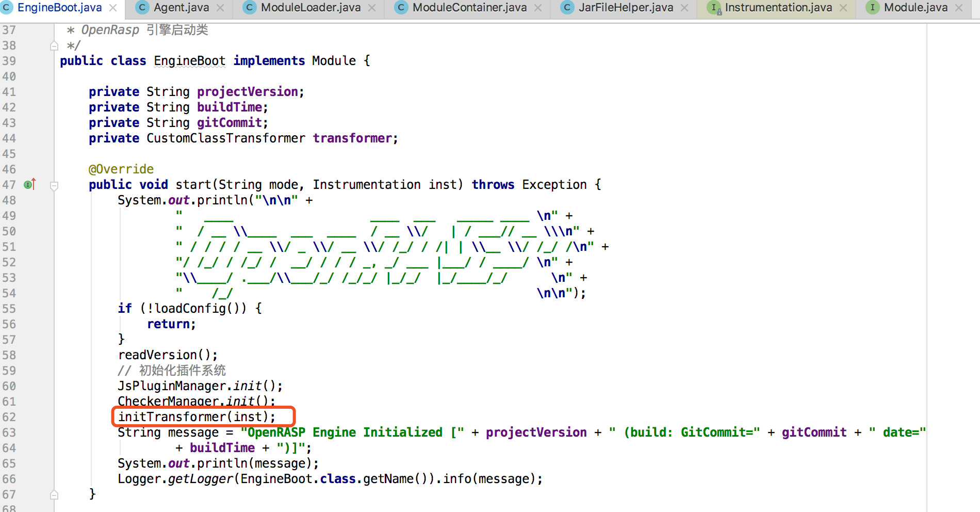Image resolution: width=980 pixels, height=512 pixels.
Task: Click the interface icon on Module.java tab
Action: pos(873,8)
